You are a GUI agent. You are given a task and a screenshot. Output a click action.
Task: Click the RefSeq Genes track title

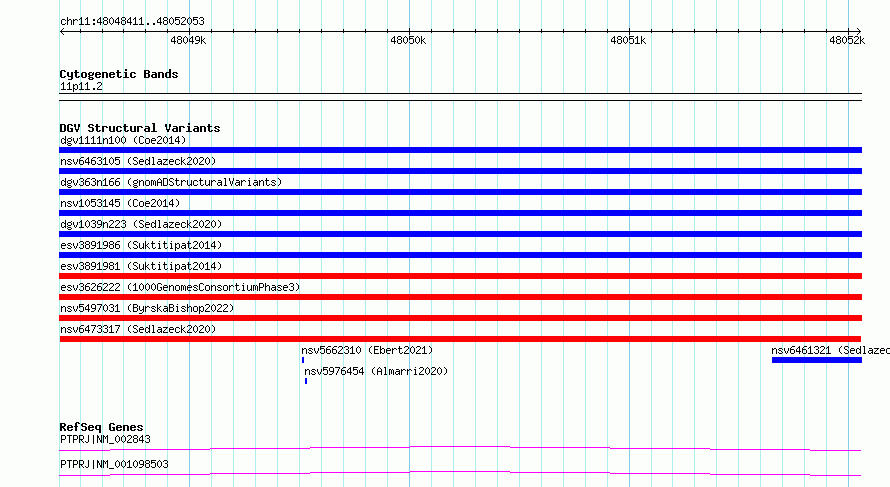click(x=101, y=427)
